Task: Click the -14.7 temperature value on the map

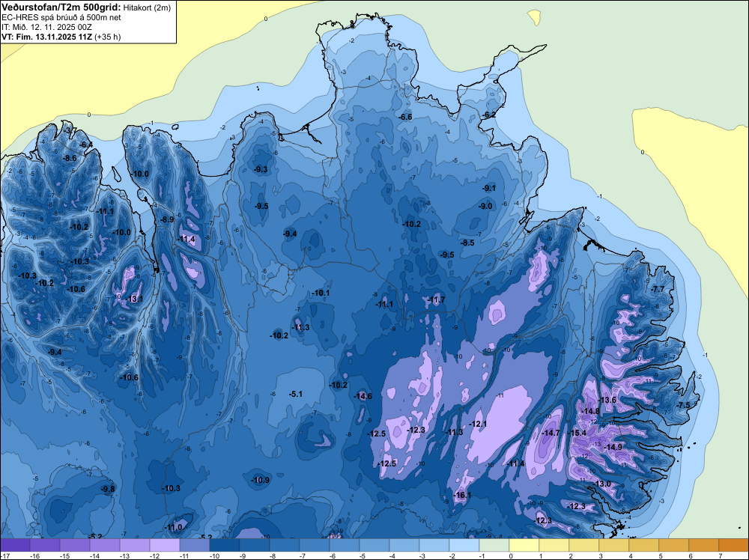Action: pos(551,433)
